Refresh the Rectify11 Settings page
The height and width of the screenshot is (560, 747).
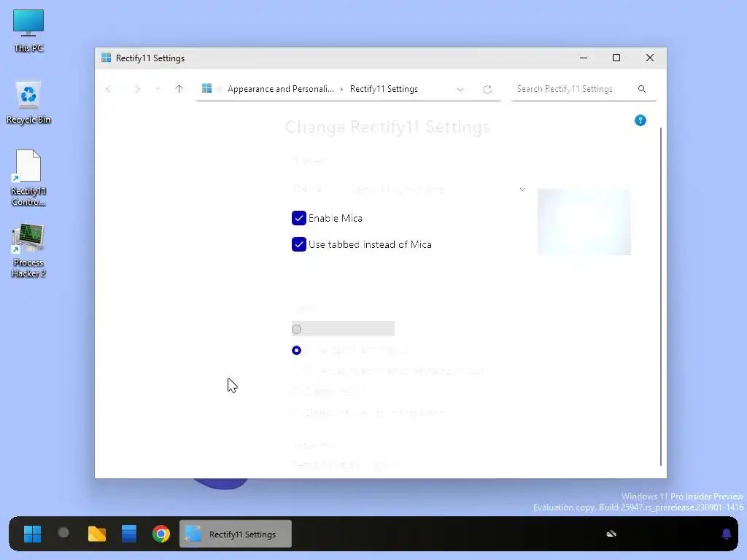pos(487,90)
